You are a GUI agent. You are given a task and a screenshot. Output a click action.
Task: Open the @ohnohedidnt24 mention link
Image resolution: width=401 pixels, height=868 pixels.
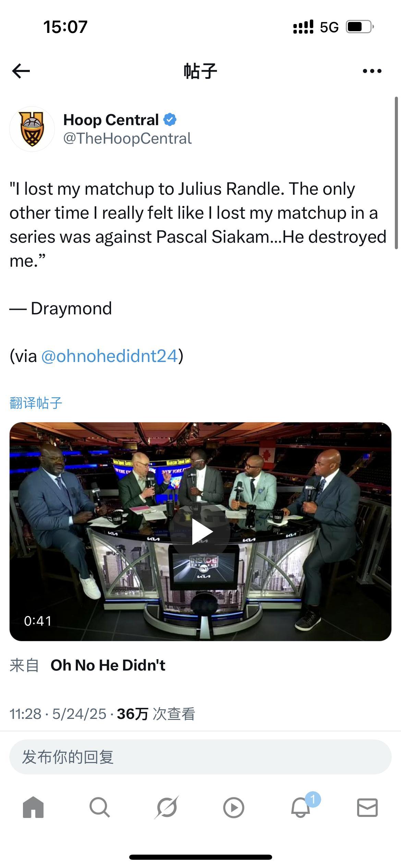(x=109, y=356)
